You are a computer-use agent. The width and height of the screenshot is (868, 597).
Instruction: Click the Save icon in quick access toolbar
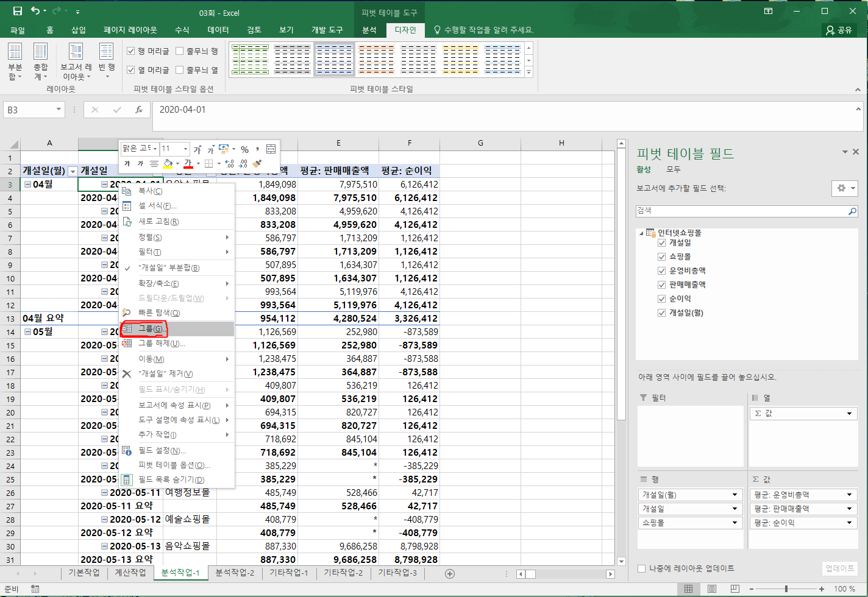[17, 11]
